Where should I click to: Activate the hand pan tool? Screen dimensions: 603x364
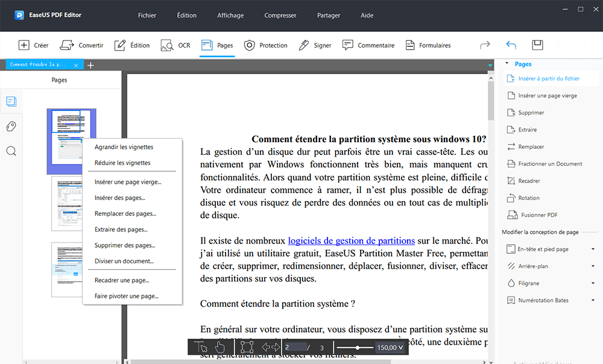[220, 347]
